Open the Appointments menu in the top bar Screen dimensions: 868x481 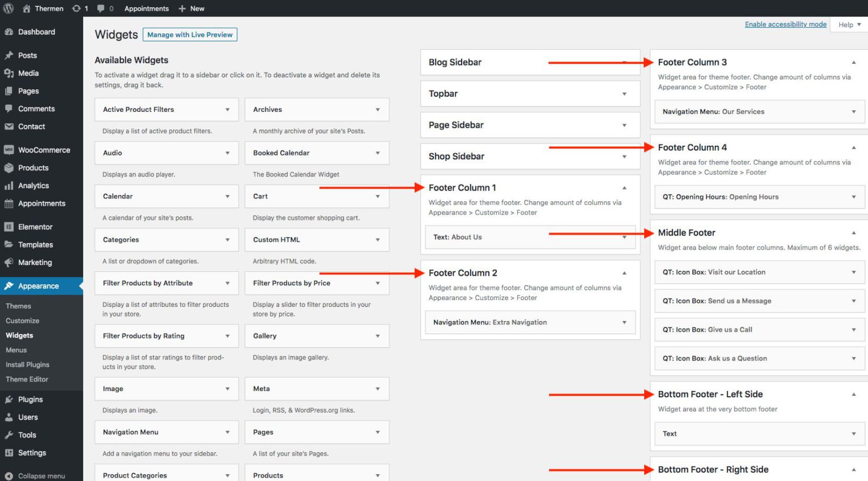[146, 8]
